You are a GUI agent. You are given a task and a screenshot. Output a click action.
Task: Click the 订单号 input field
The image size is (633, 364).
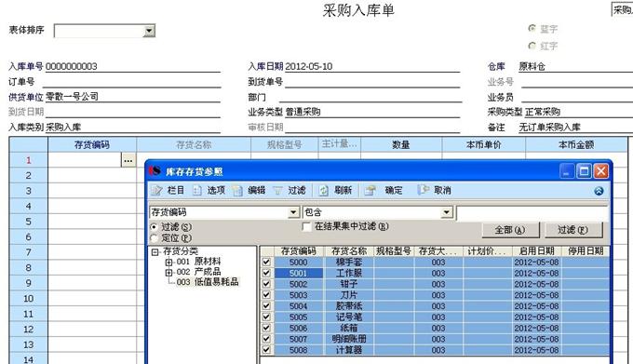pos(131,82)
